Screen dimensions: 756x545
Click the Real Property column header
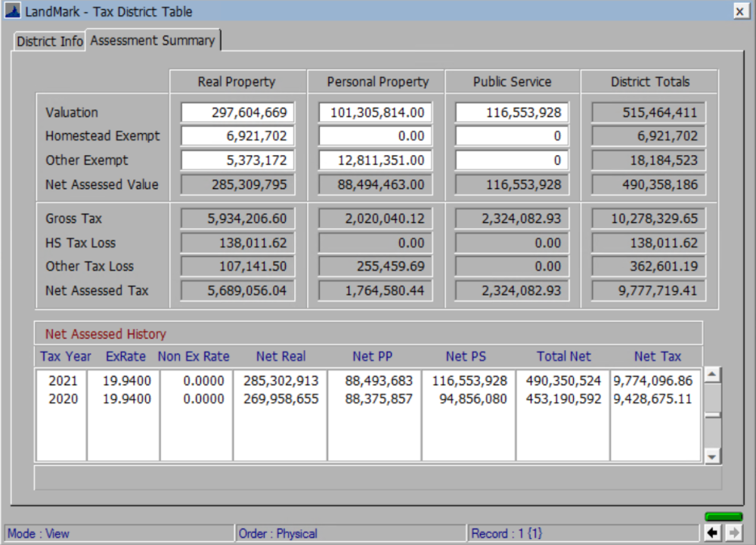(x=236, y=82)
